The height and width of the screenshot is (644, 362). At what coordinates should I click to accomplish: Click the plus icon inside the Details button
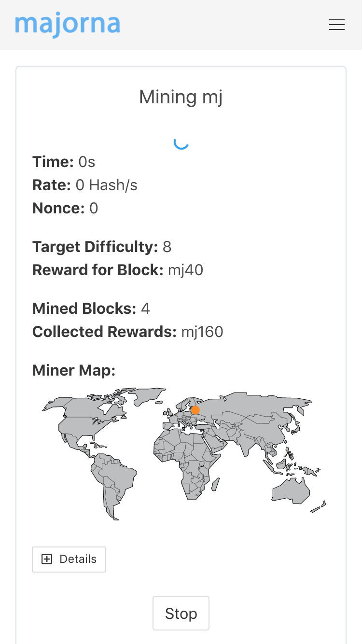(x=46, y=559)
